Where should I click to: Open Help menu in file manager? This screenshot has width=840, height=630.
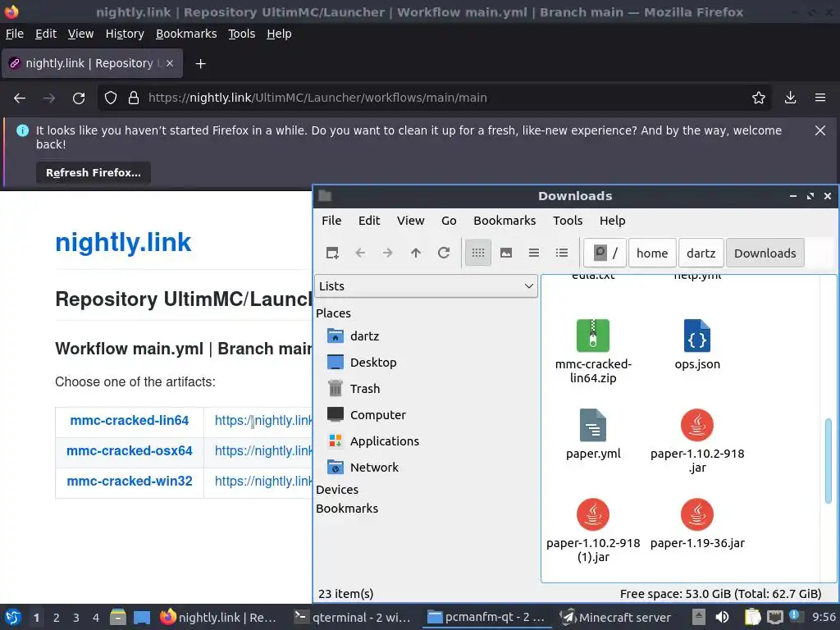612,221
